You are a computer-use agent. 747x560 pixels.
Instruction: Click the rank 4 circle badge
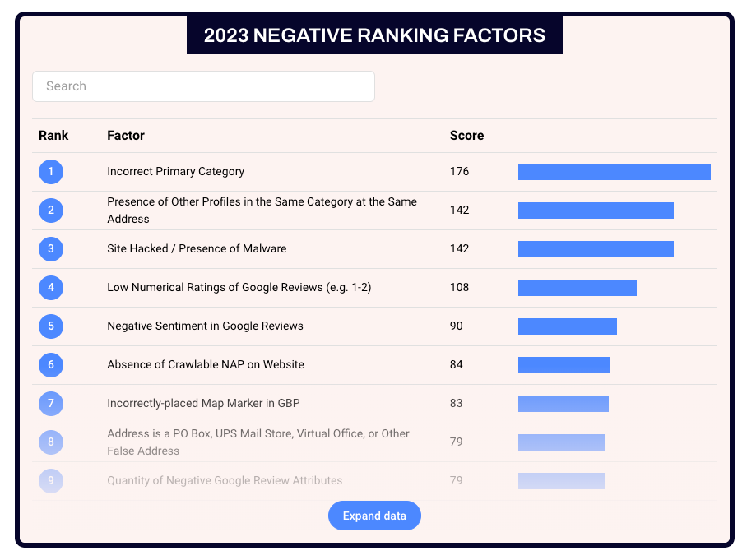pos(51,288)
